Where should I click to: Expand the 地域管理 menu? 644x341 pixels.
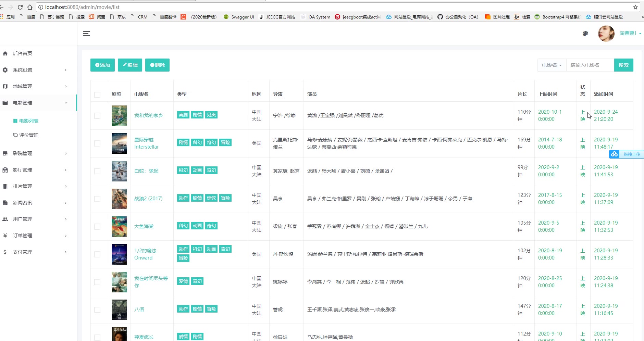click(38, 86)
